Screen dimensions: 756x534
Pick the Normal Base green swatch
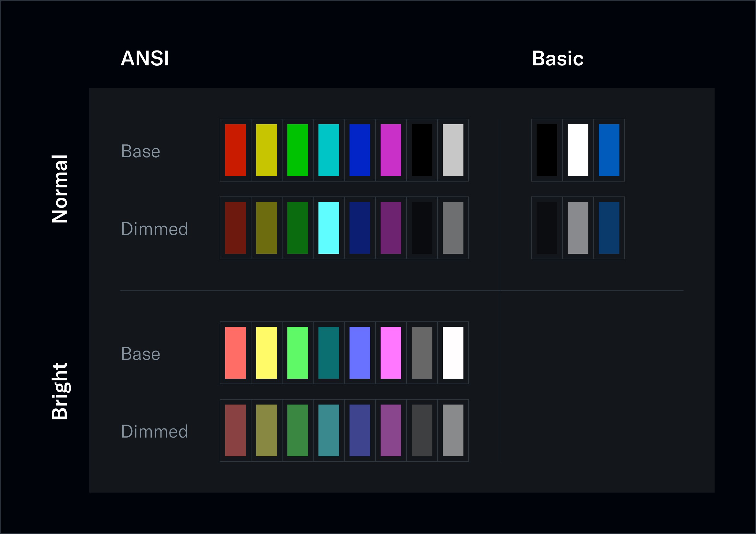(298, 150)
